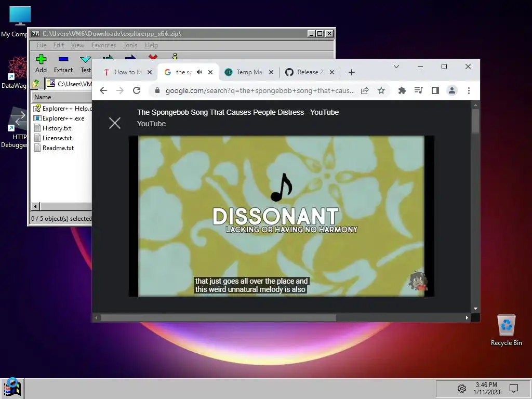
Task: Bookmark this page with star icon
Action: 381,90
